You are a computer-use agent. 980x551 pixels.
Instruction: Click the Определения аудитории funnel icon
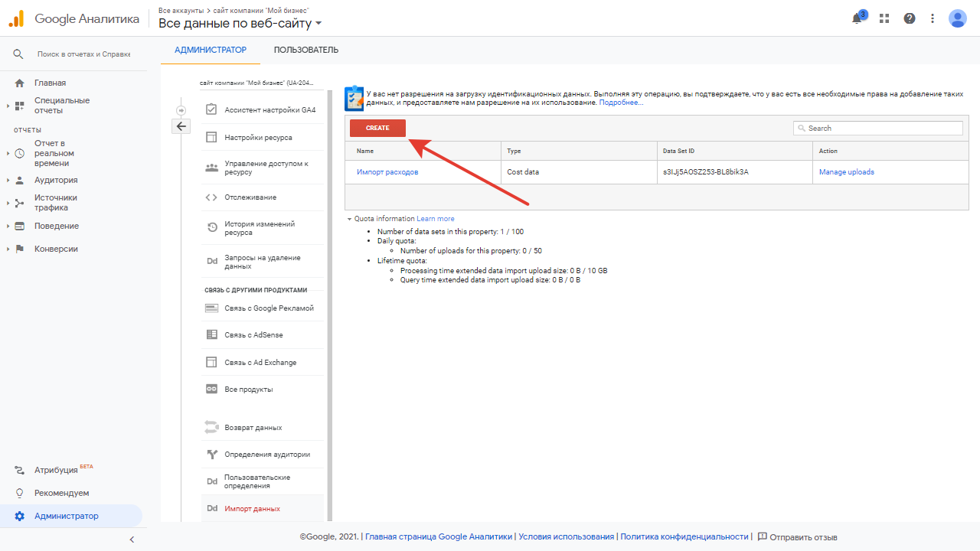(x=212, y=455)
